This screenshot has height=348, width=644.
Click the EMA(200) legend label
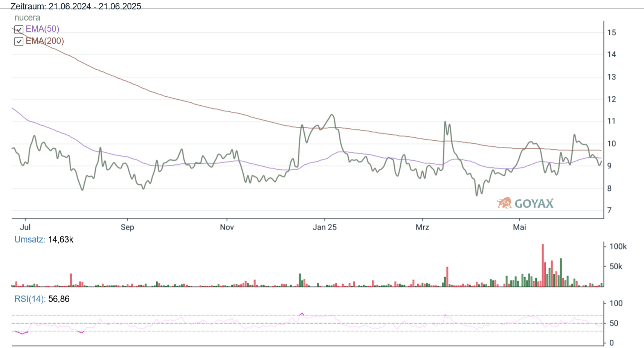click(x=45, y=41)
